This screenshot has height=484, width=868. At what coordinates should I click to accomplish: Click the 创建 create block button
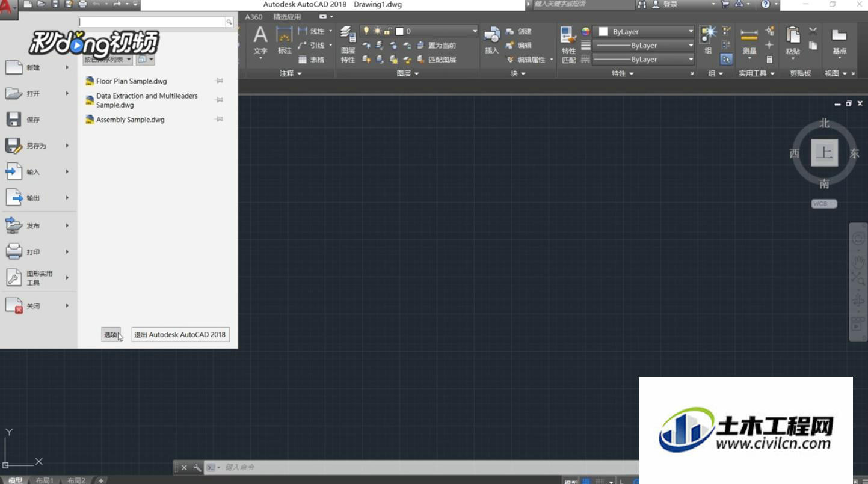(x=519, y=31)
